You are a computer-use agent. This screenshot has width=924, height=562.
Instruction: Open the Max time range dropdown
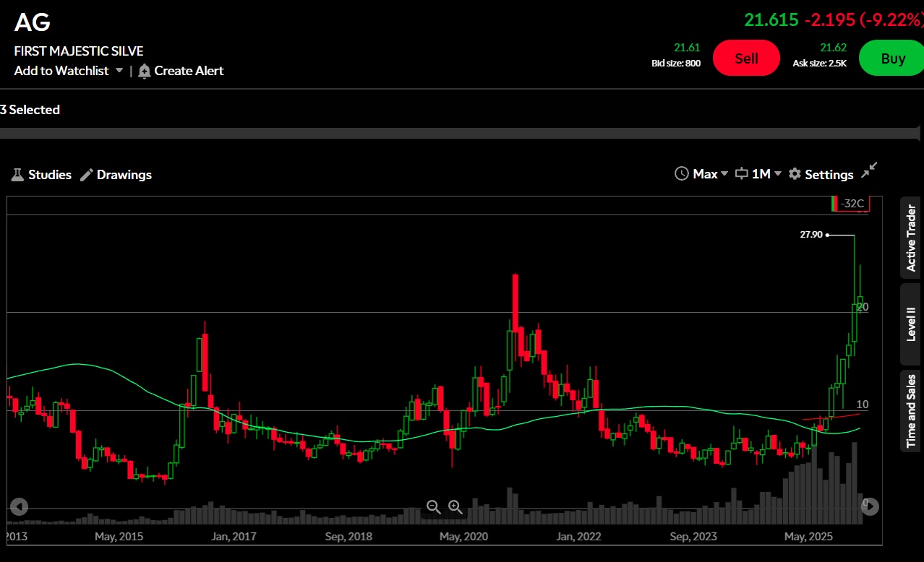[x=711, y=174]
